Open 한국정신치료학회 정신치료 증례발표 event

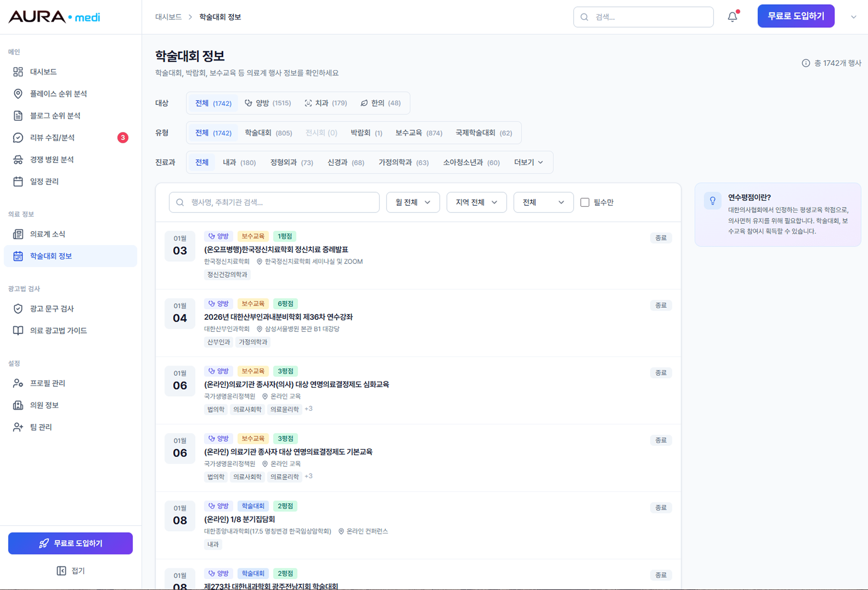tap(276, 249)
